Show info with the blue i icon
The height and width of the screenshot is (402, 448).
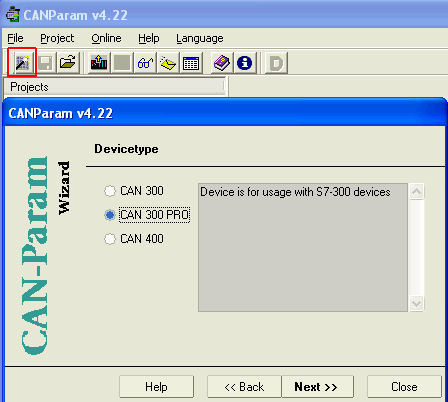pyautogui.click(x=244, y=63)
